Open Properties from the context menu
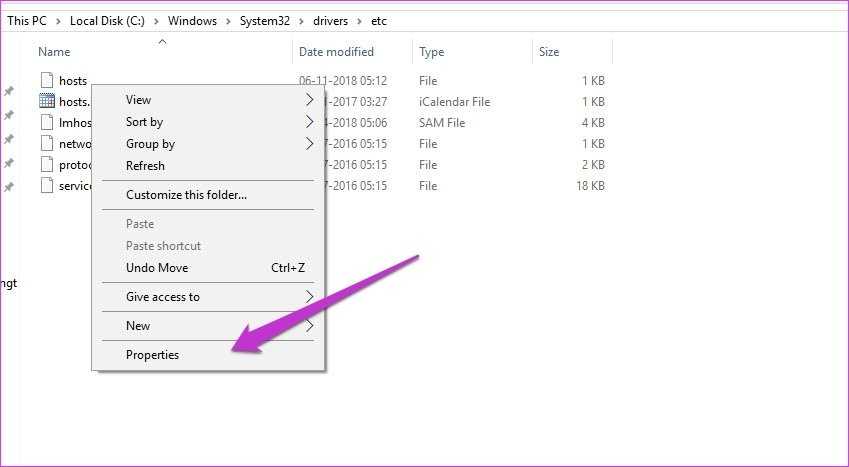This screenshot has height=467, width=849. point(152,355)
